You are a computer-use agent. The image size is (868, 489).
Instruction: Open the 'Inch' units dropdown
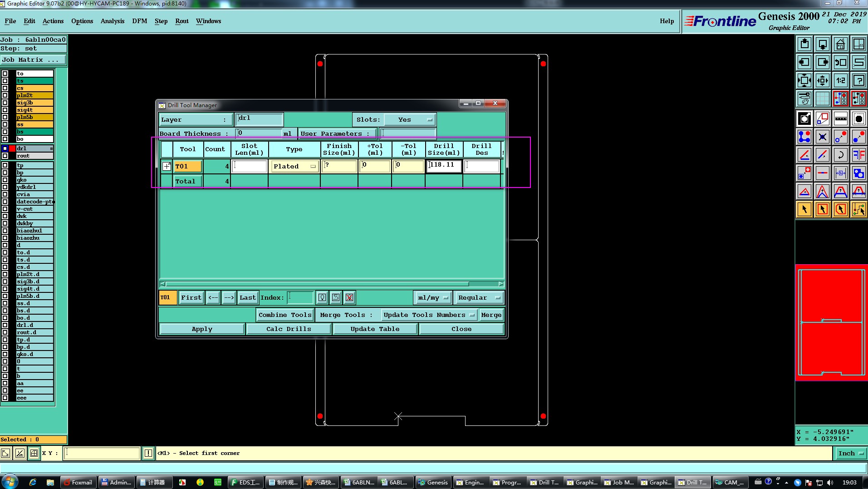coord(851,453)
